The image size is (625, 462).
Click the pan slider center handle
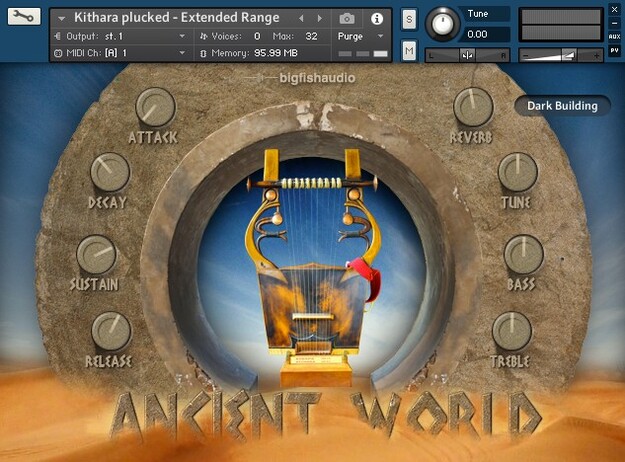(467, 55)
